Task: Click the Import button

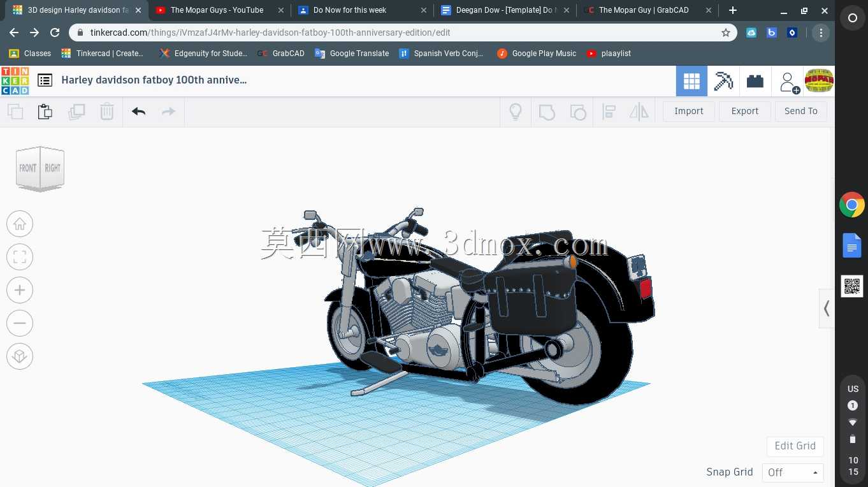Action: (x=689, y=111)
